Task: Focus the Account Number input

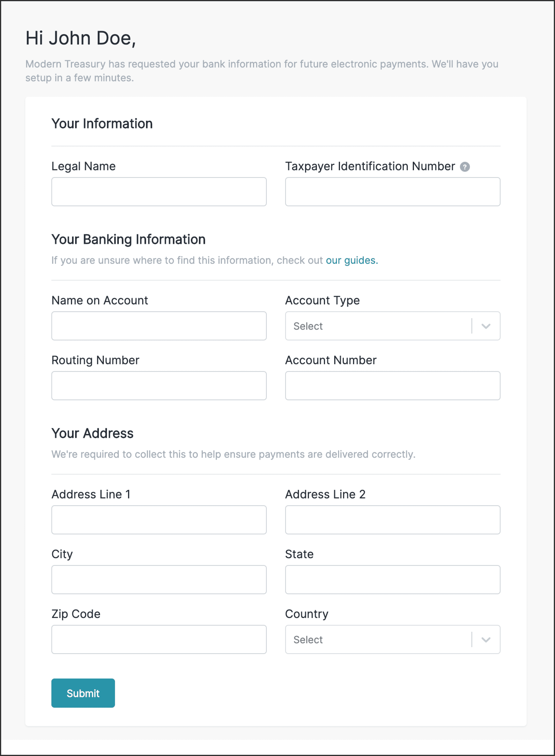Action: [392, 386]
